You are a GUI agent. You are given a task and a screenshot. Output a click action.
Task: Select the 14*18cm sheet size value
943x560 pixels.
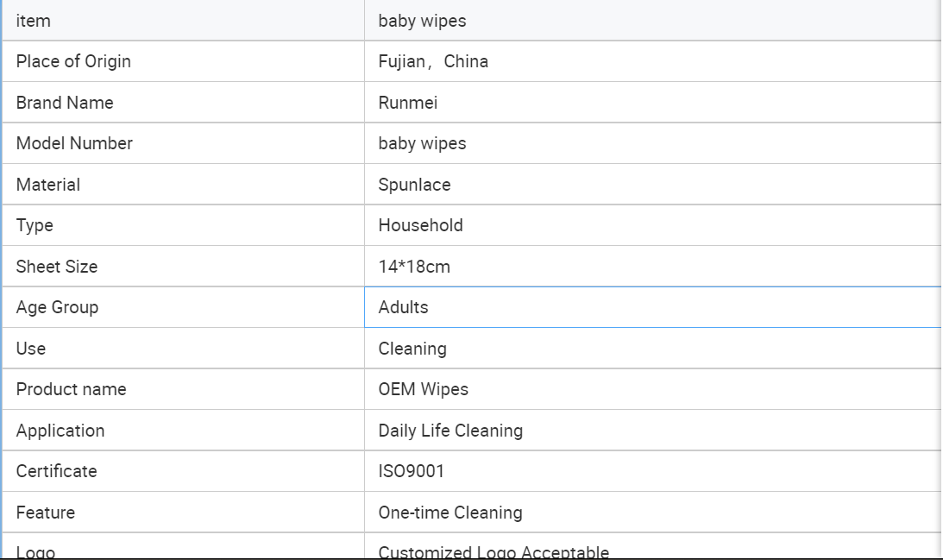coord(414,267)
